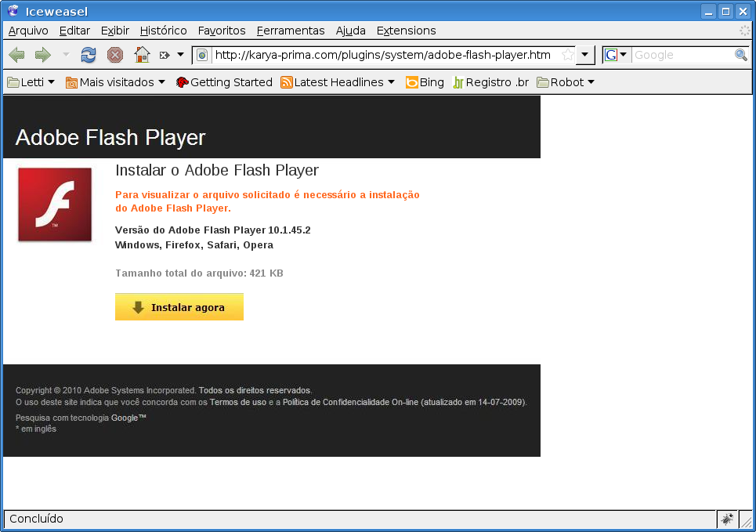Viewport: 756px width, 532px height.
Task: Click the 'Instalar o Adobe Flash Player' heading
Action: click(217, 170)
